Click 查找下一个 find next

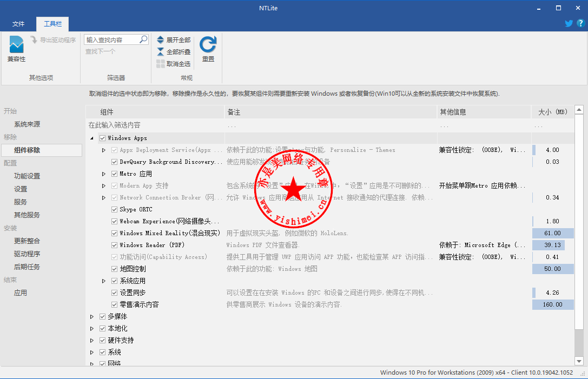pyautogui.click(x=100, y=51)
